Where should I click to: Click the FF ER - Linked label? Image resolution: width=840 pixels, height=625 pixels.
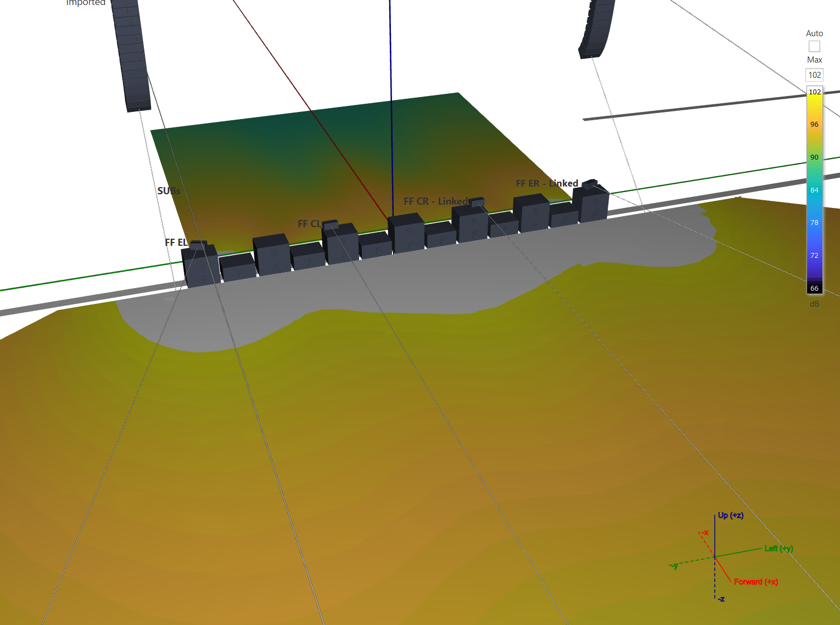(546, 183)
